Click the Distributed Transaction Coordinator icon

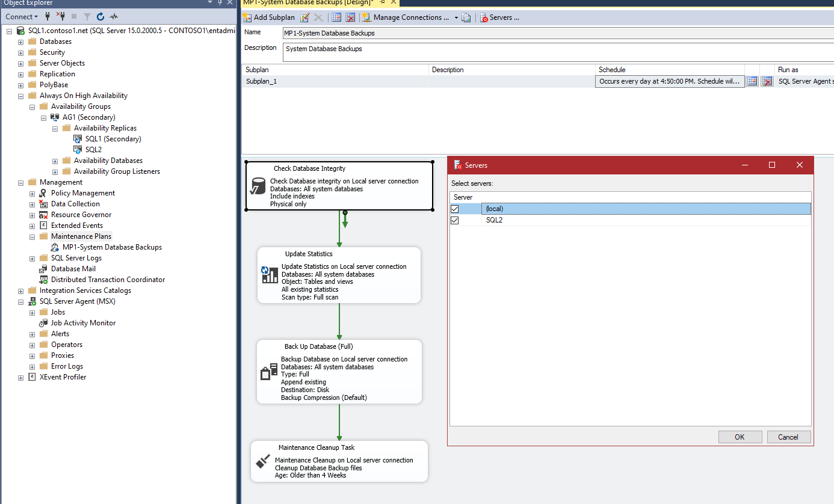pos(43,280)
